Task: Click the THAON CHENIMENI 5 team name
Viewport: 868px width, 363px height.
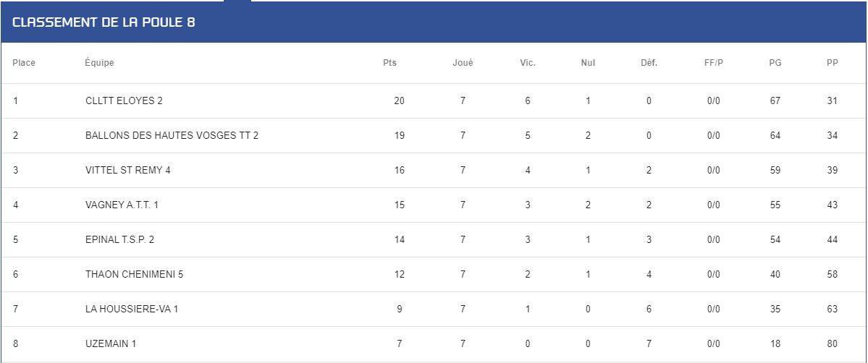Action: click(x=134, y=275)
